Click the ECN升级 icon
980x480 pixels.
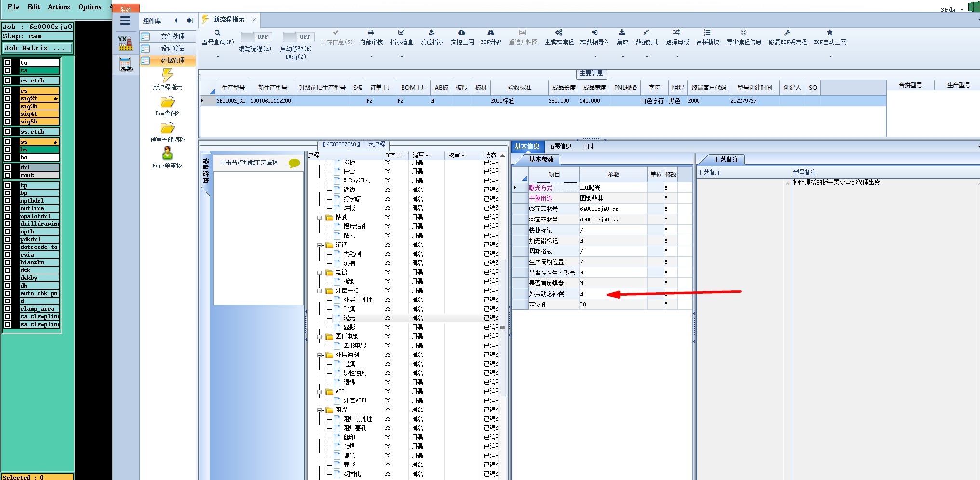(491, 33)
